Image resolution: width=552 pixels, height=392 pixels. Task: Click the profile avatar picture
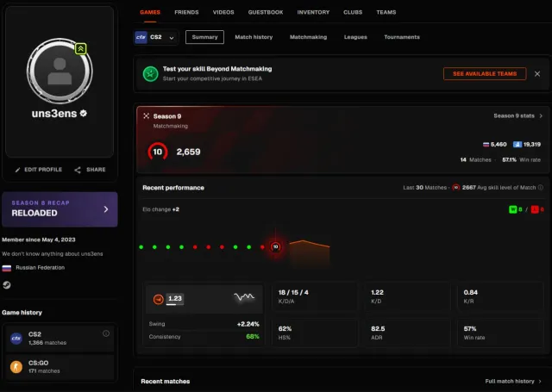pos(60,71)
